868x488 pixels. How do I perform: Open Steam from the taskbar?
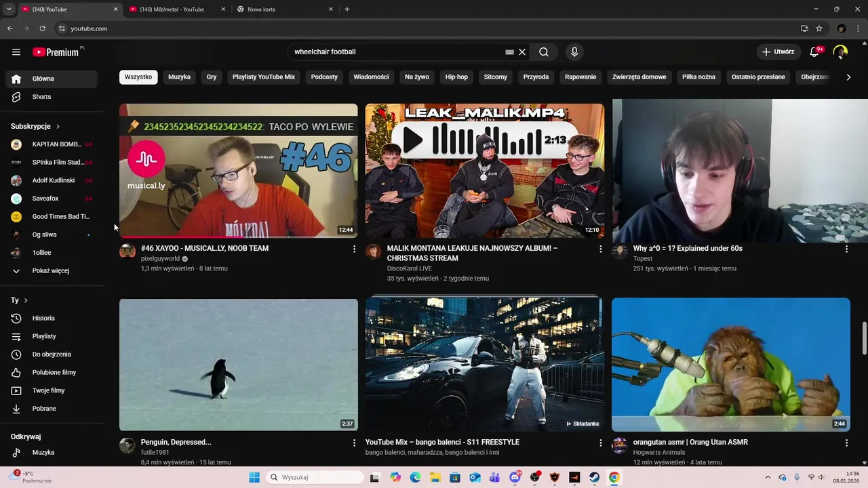point(594,477)
